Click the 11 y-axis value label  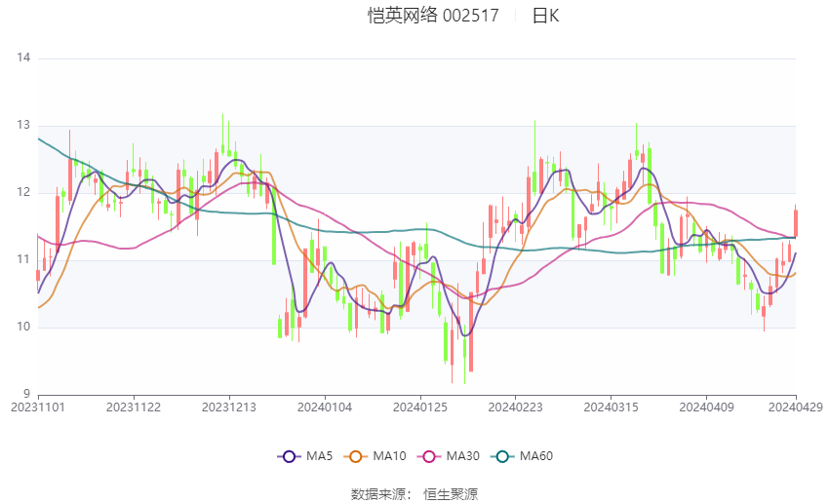(x=23, y=259)
